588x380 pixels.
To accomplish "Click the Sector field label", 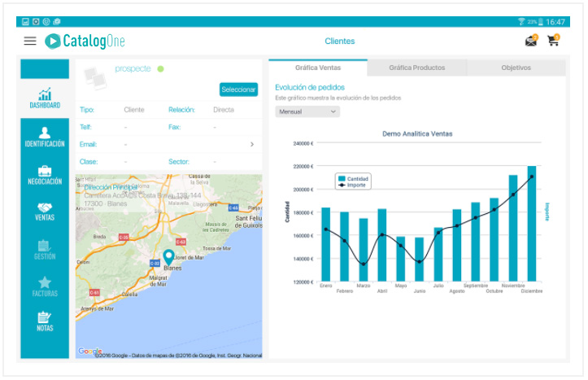I will (179, 162).
